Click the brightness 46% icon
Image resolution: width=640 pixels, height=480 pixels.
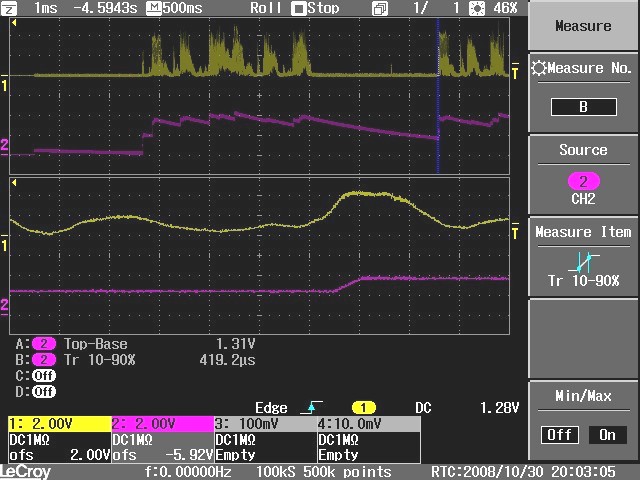[x=477, y=8]
